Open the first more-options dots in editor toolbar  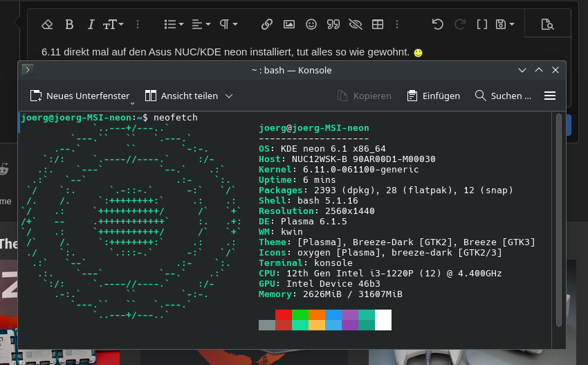138,25
